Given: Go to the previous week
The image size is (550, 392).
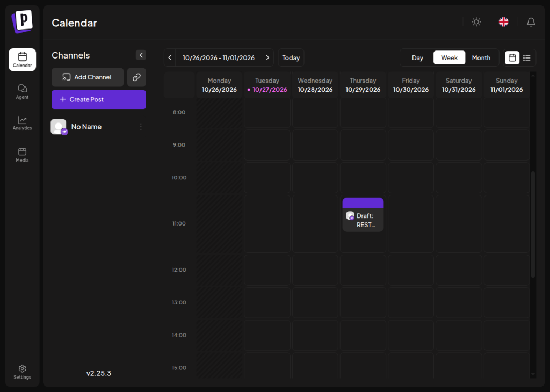Looking at the screenshot, I should tap(170, 57).
